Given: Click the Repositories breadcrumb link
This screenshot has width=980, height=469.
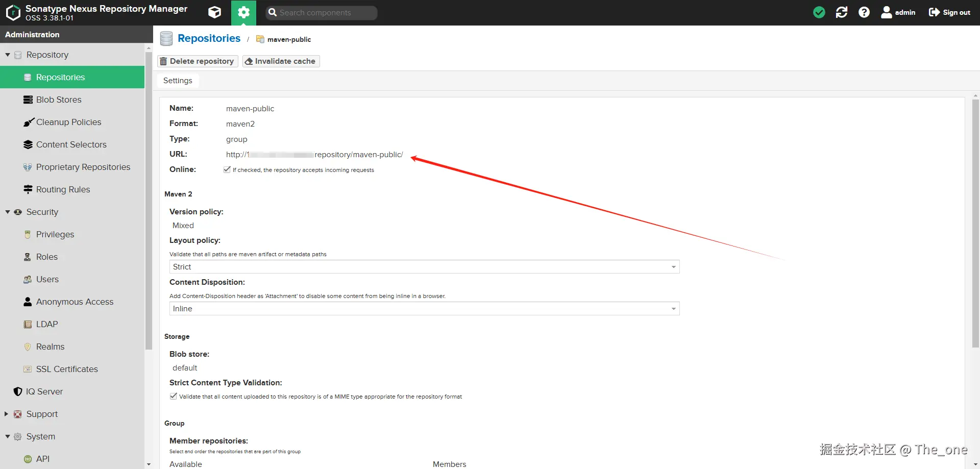Looking at the screenshot, I should click(209, 38).
